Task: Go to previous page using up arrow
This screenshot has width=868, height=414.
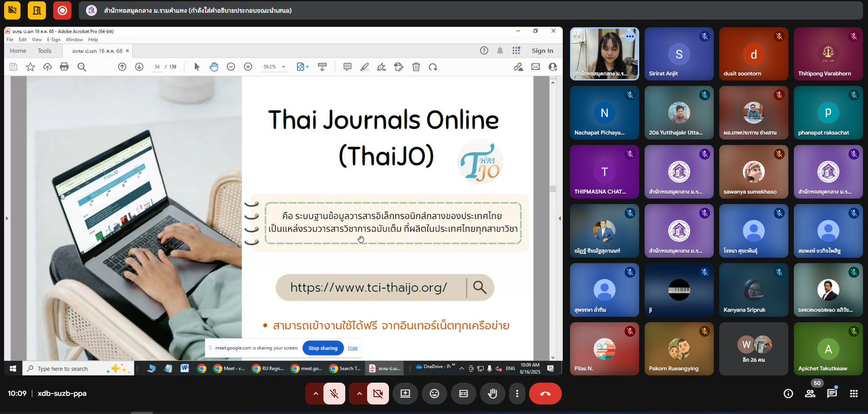Action: pyautogui.click(x=122, y=67)
